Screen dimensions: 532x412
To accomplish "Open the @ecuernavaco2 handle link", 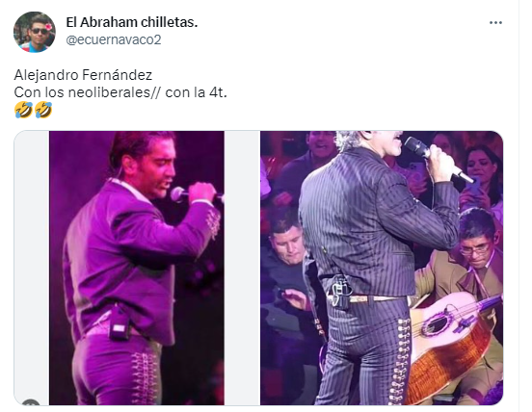I will pos(114,39).
